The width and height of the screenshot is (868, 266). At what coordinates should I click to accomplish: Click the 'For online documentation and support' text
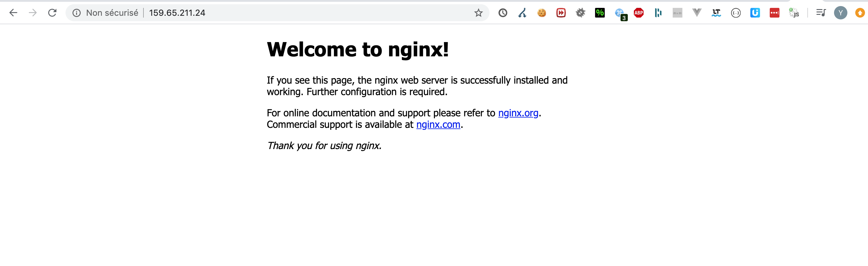(x=349, y=113)
